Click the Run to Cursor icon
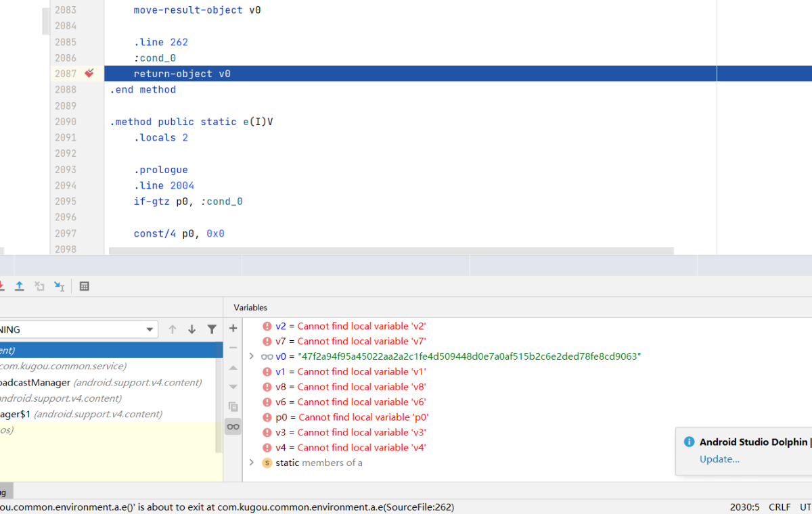 60,286
